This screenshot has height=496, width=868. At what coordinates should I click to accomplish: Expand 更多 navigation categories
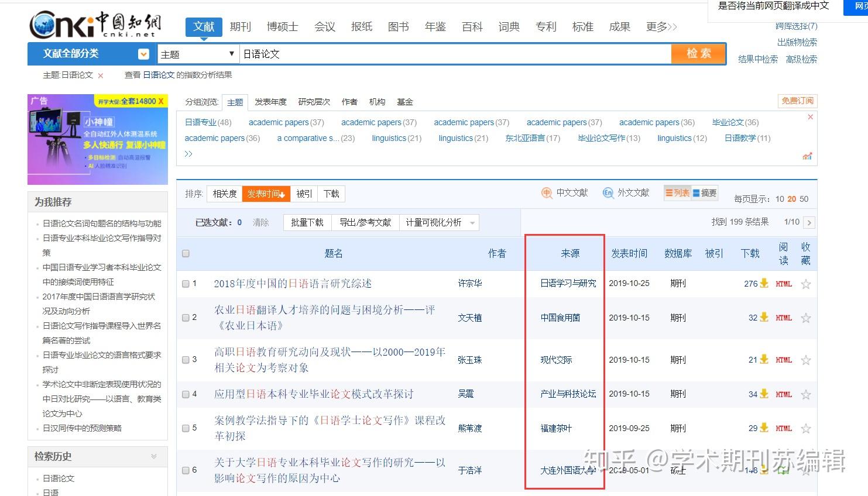[x=661, y=27]
